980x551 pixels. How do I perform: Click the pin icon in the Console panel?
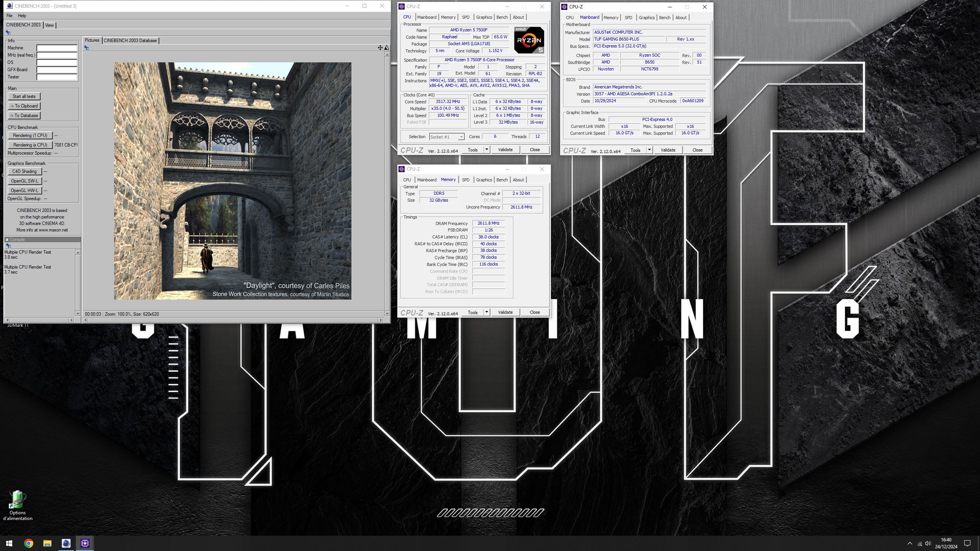(8, 246)
